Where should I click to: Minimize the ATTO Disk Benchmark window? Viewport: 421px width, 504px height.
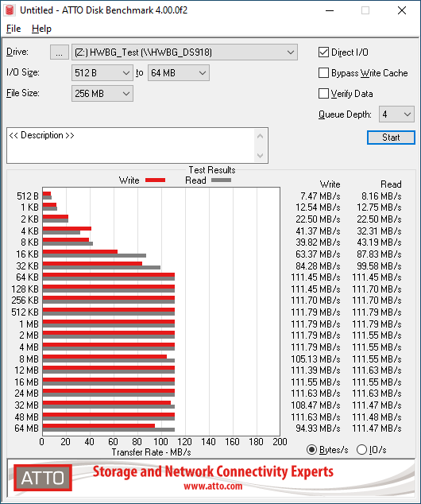[330, 10]
